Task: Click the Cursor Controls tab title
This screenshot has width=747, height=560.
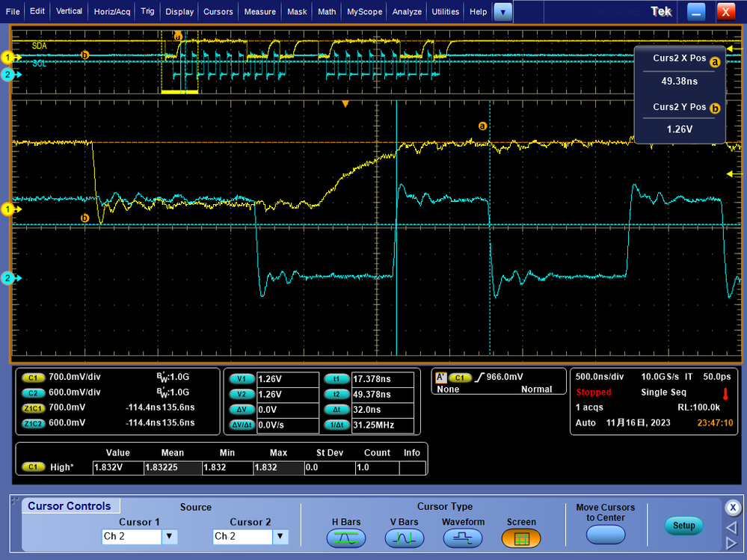Action: click(x=69, y=506)
